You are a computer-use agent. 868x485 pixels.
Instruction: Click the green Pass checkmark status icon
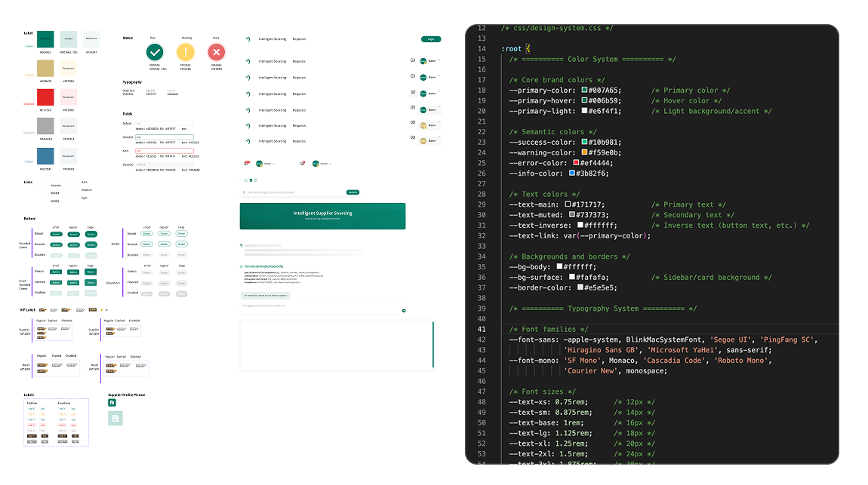coord(155,53)
